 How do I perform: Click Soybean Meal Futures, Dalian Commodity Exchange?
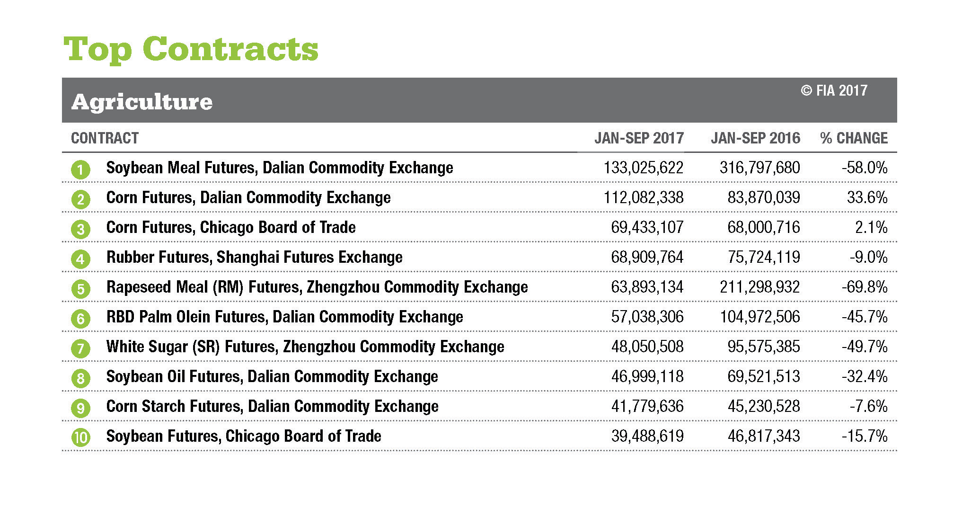pyautogui.click(x=279, y=168)
